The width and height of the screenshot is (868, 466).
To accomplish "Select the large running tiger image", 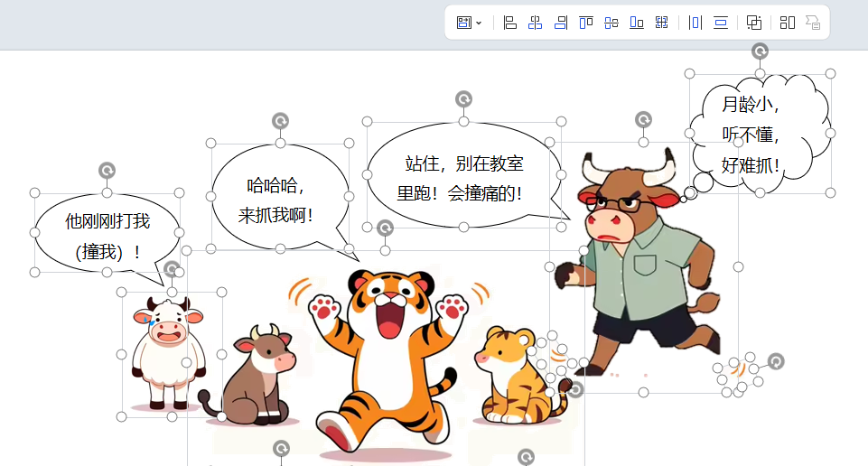I will 387,362.
